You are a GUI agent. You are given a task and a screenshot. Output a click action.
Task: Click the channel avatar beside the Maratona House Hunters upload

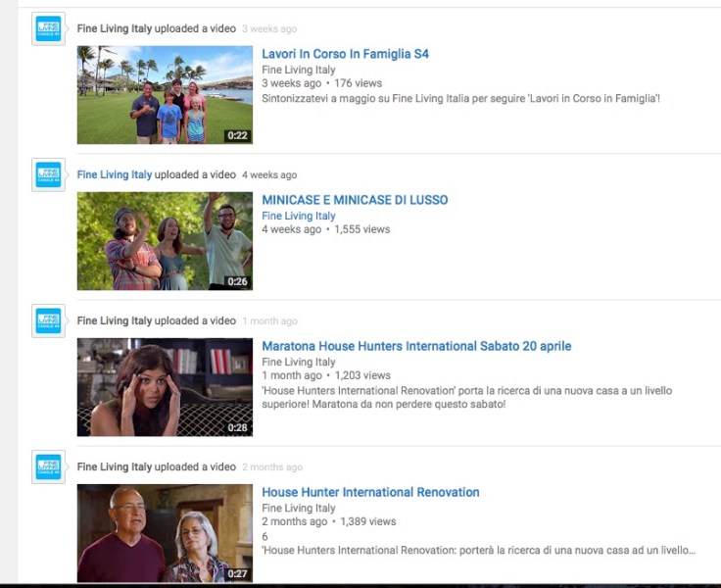pos(48,321)
